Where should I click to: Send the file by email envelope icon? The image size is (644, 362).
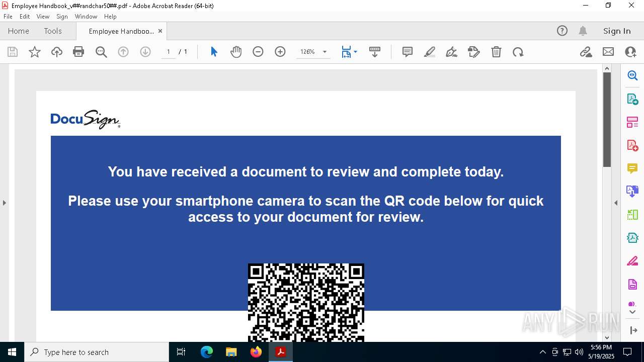pyautogui.click(x=608, y=52)
